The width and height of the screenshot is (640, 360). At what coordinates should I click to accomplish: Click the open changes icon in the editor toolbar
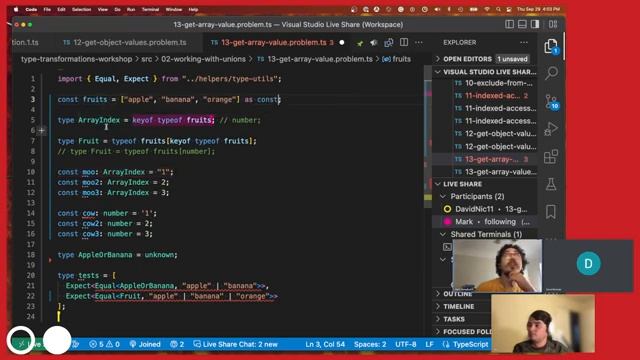389,42
